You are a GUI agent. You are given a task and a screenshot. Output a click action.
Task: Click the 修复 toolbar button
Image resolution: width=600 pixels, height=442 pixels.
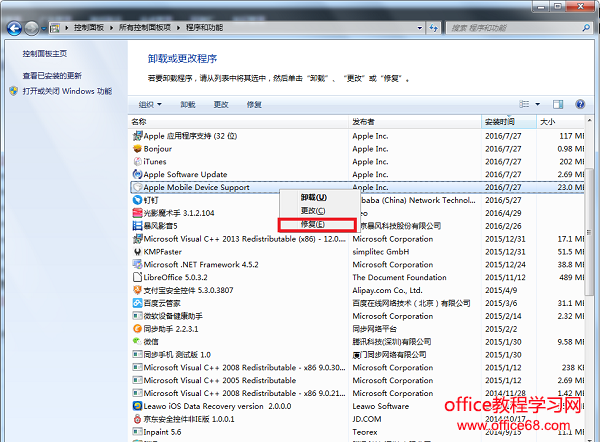[x=254, y=104]
